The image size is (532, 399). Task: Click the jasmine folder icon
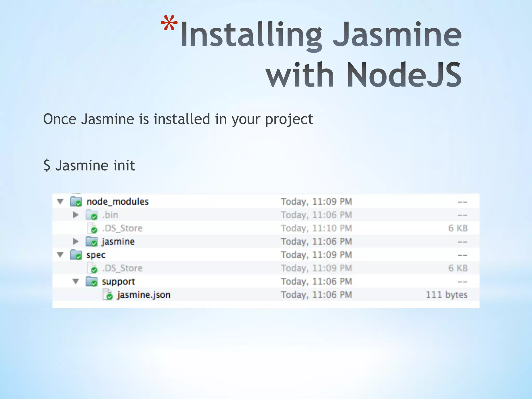click(91, 242)
